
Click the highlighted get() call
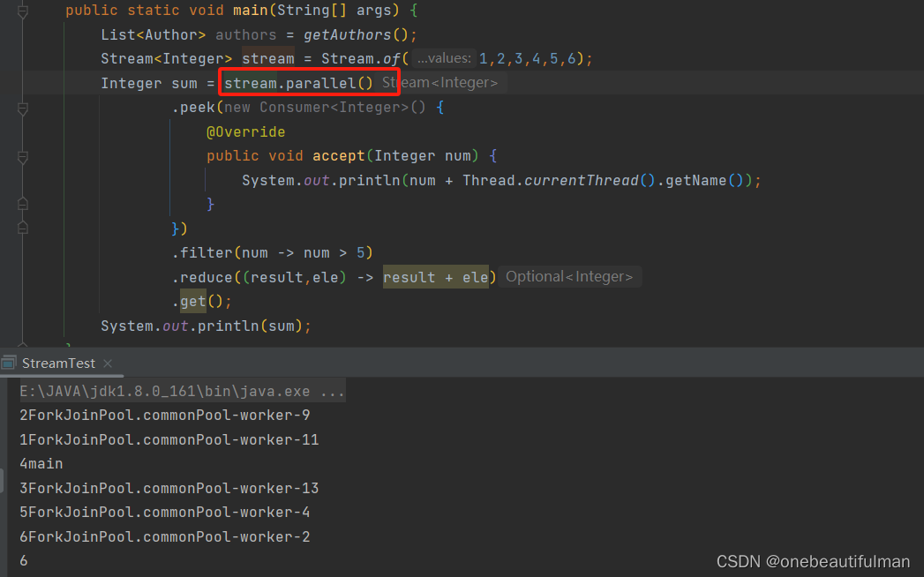point(193,301)
